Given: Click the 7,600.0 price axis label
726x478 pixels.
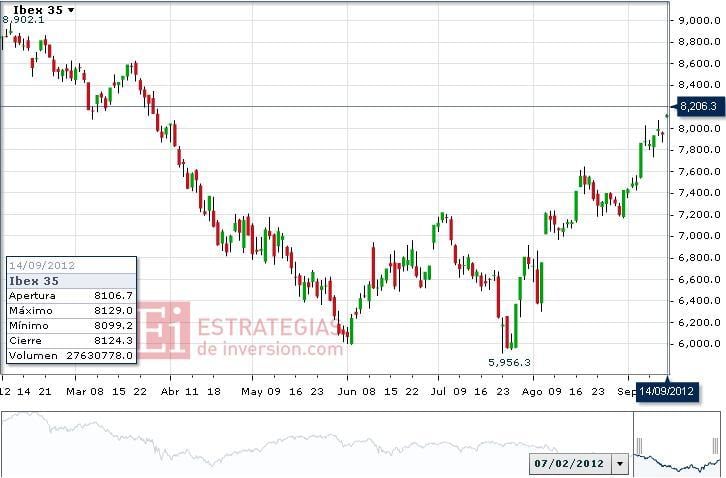Looking at the screenshot, I should [x=699, y=171].
